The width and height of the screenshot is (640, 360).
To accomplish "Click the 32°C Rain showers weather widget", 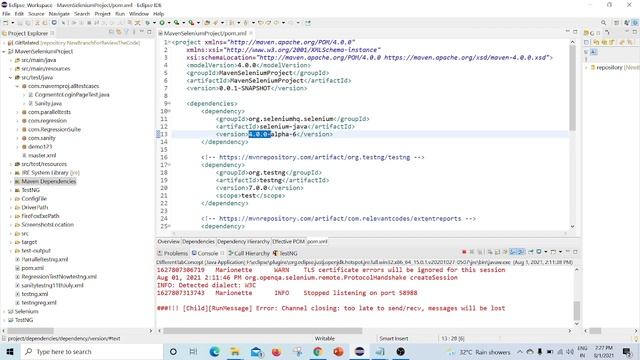I will point(480,352).
